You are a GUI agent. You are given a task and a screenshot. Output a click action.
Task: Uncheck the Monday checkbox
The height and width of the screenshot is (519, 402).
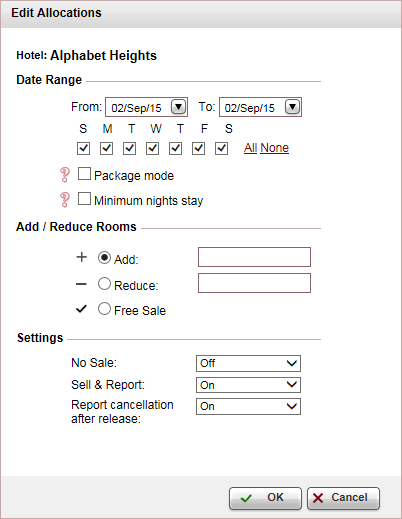click(106, 148)
